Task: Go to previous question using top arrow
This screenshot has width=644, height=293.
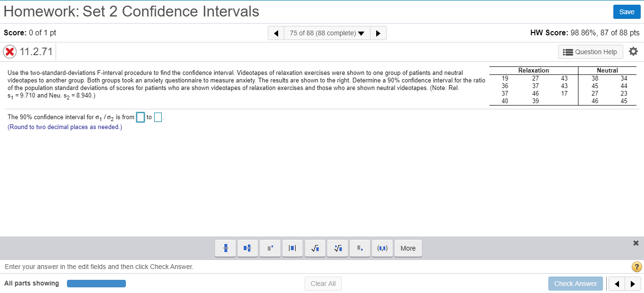Action: tap(276, 33)
